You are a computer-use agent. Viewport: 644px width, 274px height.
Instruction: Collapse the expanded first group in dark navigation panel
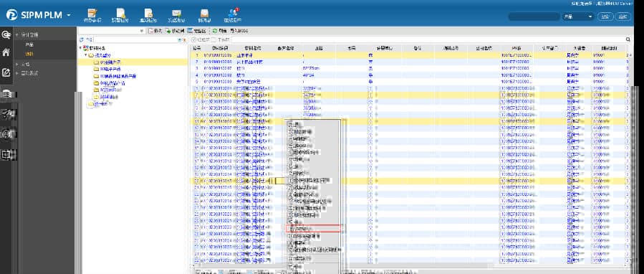17,35
